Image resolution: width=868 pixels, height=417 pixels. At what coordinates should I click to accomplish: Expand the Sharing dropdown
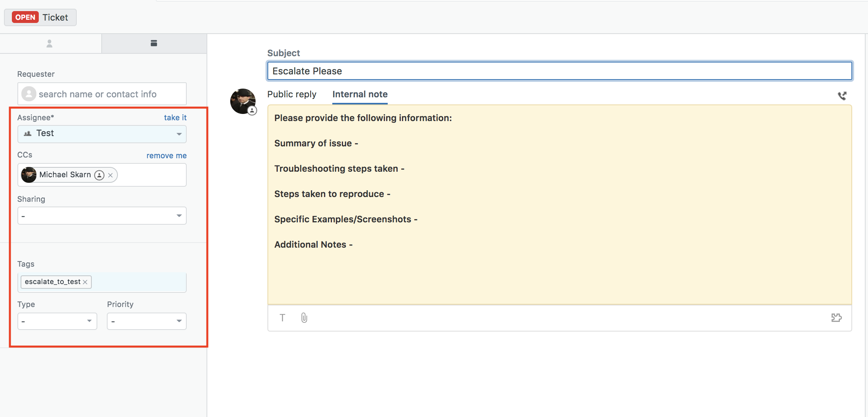pos(102,216)
